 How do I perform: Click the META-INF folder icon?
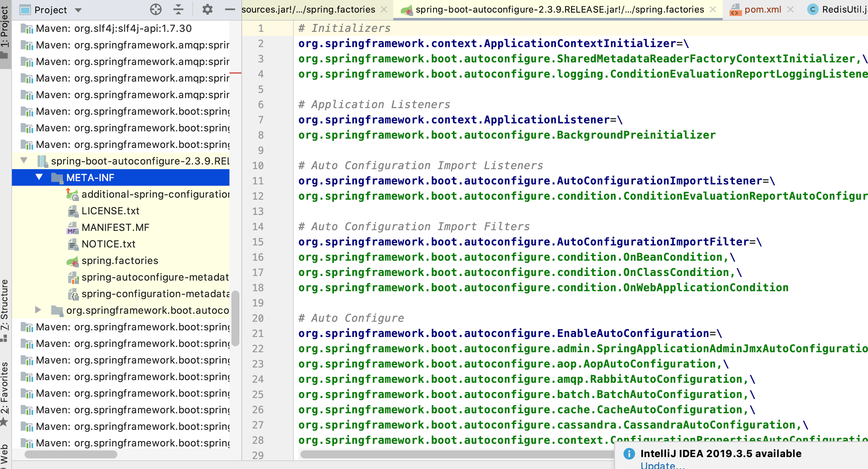[x=57, y=178]
